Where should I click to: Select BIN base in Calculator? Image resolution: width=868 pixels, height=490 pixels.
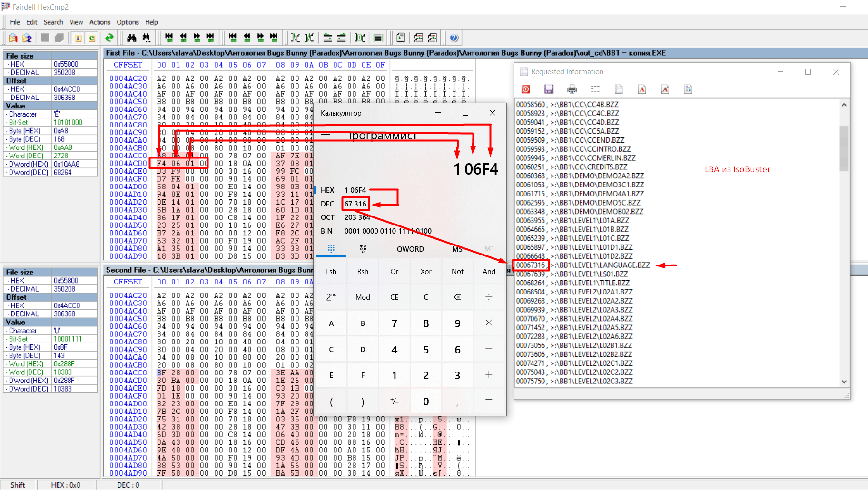pyautogui.click(x=326, y=231)
